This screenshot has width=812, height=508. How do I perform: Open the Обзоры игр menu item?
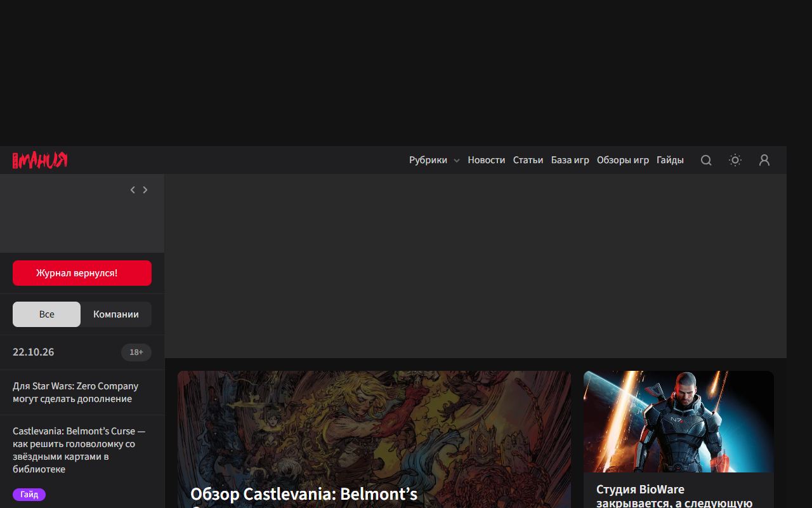(x=623, y=160)
